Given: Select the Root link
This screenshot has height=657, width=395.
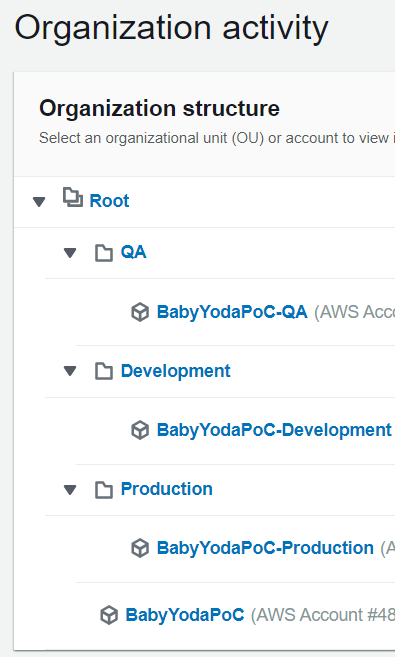Looking at the screenshot, I should [109, 201].
